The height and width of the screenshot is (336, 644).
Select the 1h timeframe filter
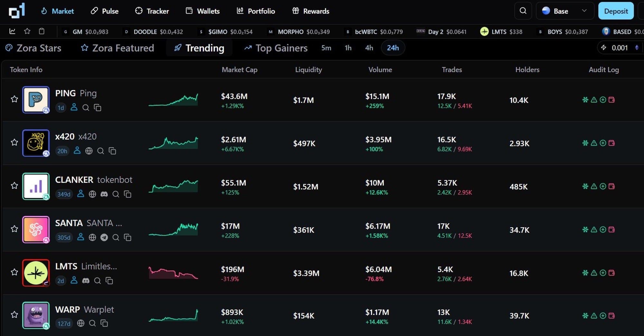348,48
